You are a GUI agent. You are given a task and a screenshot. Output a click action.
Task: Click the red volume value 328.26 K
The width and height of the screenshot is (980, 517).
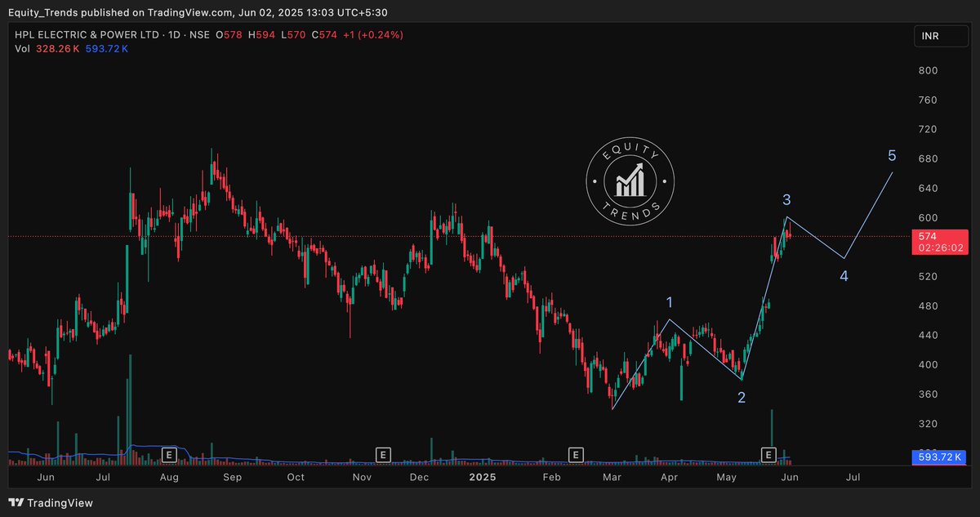(x=57, y=49)
